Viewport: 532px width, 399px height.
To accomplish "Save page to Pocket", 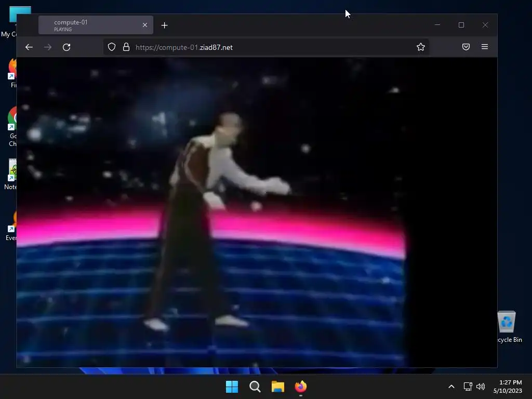I will pyautogui.click(x=466, y=47).
